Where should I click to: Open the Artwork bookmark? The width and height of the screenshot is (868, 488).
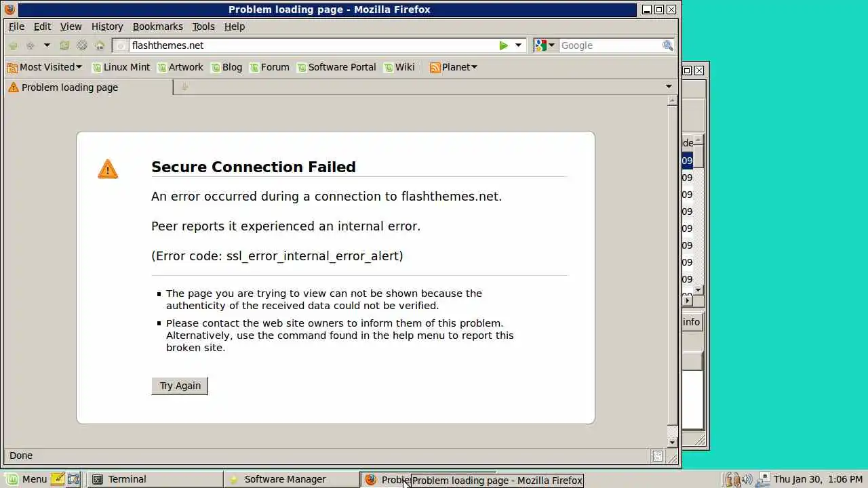180,67
